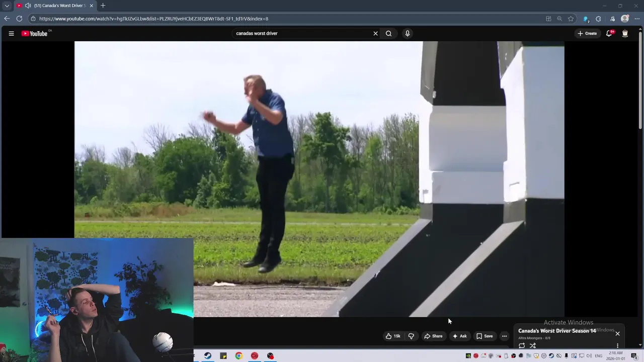Click the browser address bar URL
Viewport: 644px width, 362px height.
(x=153, y=19)
